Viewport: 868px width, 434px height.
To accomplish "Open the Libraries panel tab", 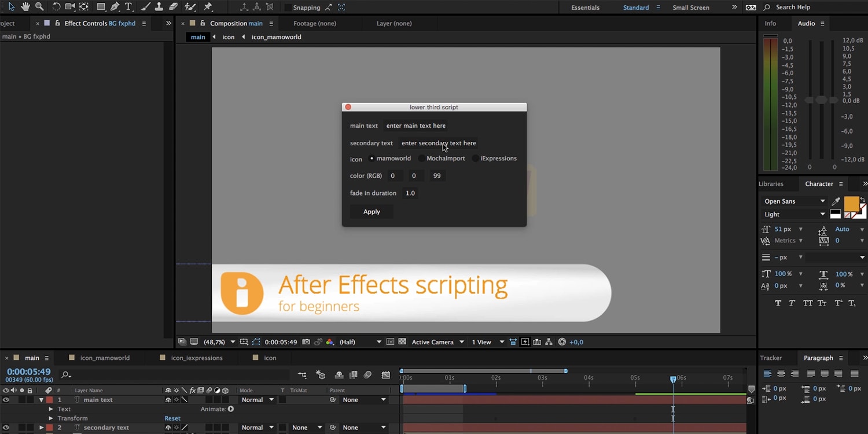I will click(771, 184).
